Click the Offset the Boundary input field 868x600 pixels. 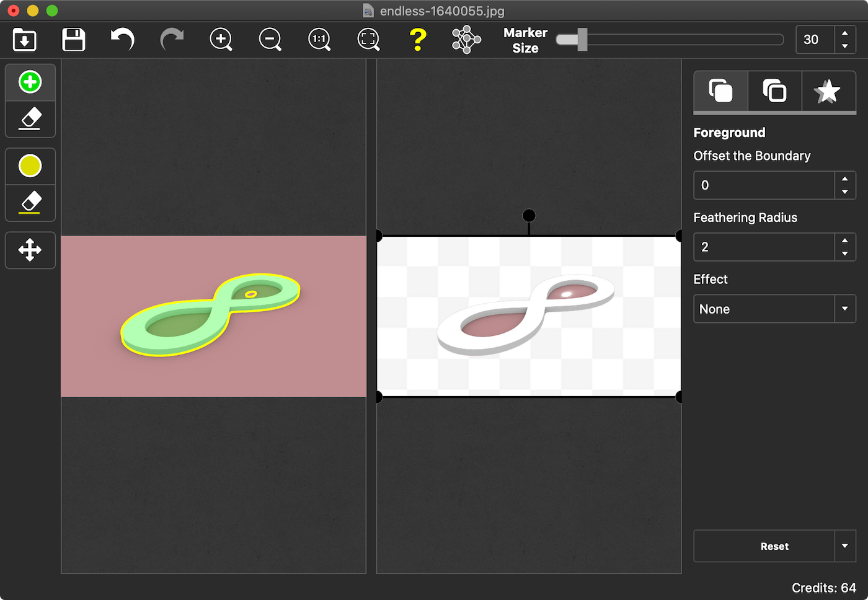(x=764, y=185)
